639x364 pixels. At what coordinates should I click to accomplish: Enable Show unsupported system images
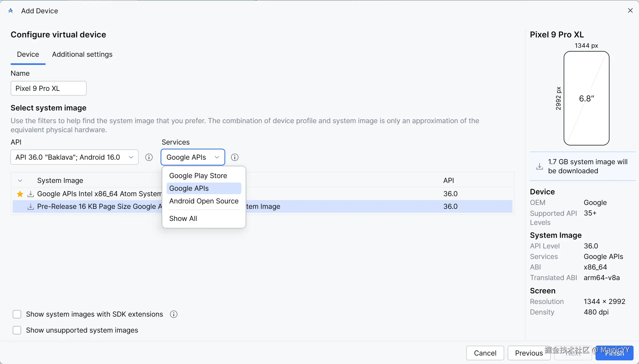17,330
